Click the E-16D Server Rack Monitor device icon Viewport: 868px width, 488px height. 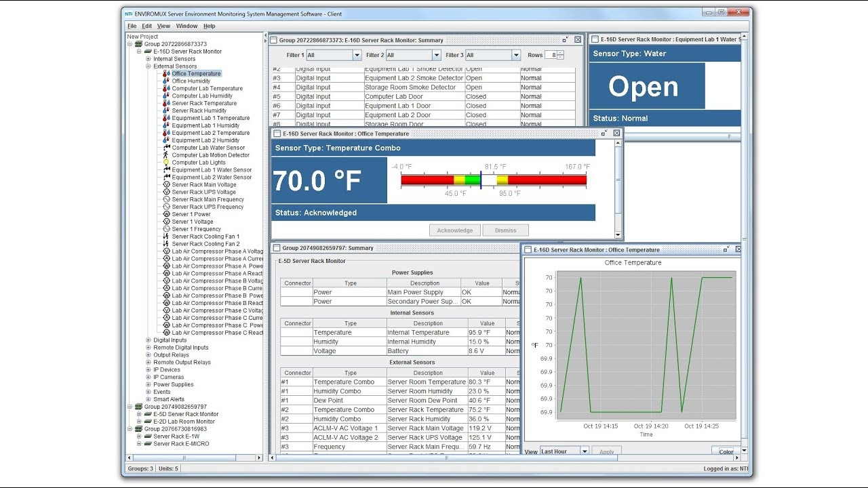[x=148, y=52]
